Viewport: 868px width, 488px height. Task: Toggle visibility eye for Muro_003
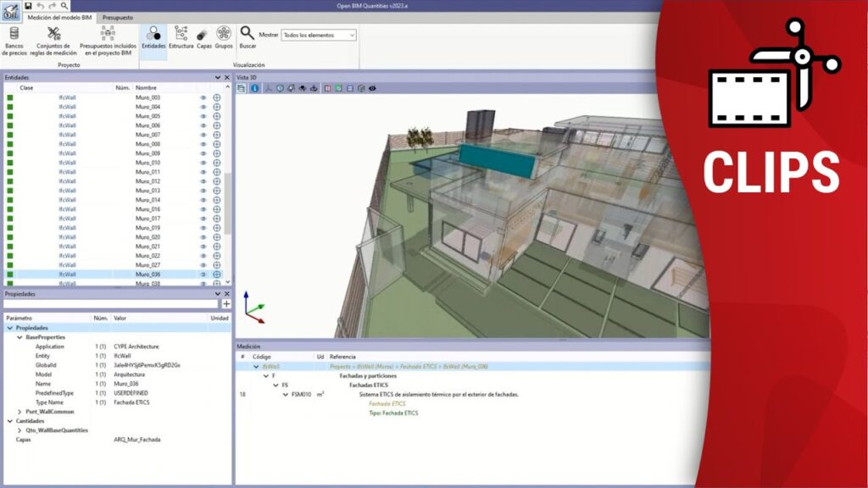tap(203, 97)
